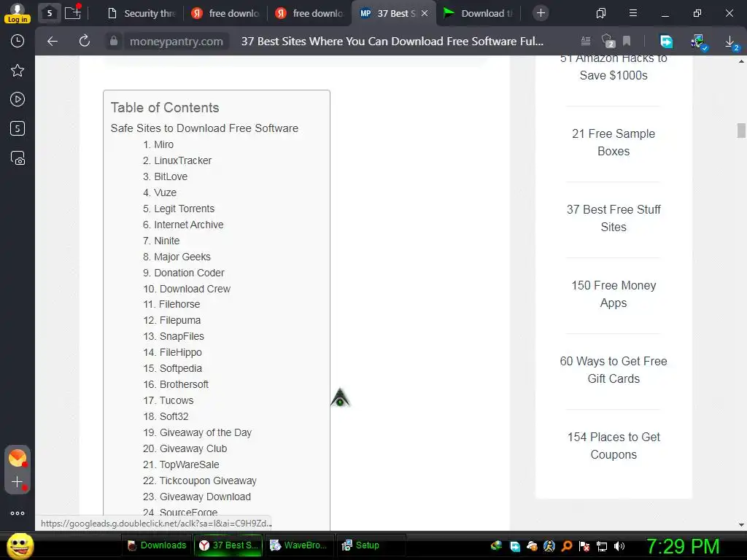This screenshot has height=560, width=747.
Task: Open sidebar tab counter 5 icon
Action: coord(18,128)
